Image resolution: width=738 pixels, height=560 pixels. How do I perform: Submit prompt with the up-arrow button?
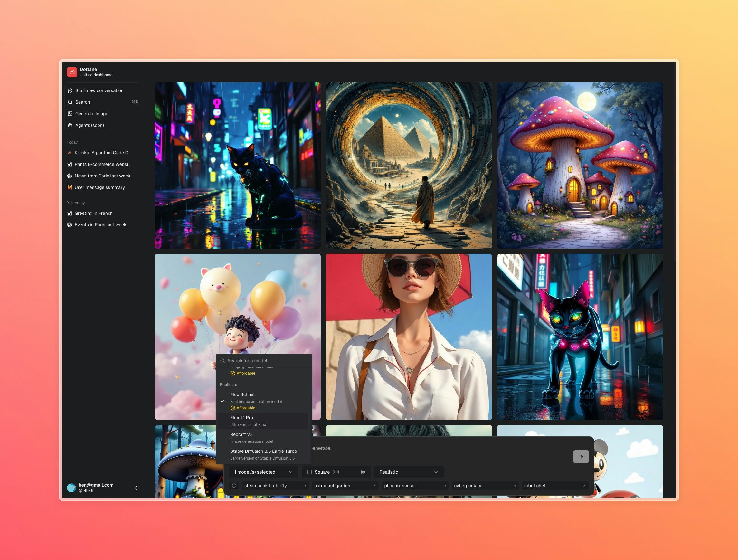pyautogui.click(x=581, y=457)
